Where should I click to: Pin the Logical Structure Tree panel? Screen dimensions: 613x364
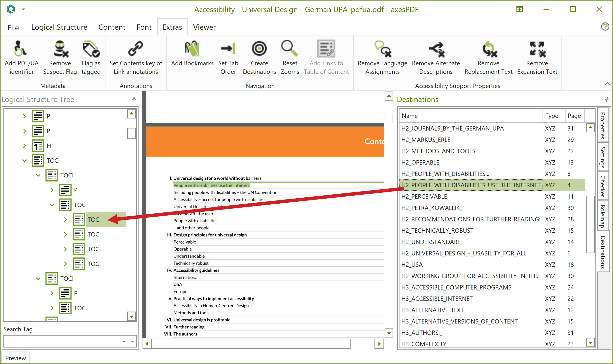point(134,99)
